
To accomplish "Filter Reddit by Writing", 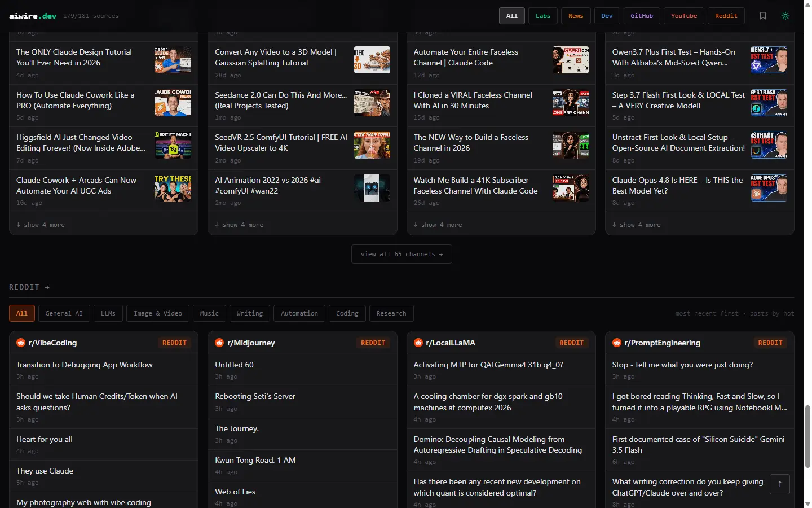I will [x=250, y=313].
